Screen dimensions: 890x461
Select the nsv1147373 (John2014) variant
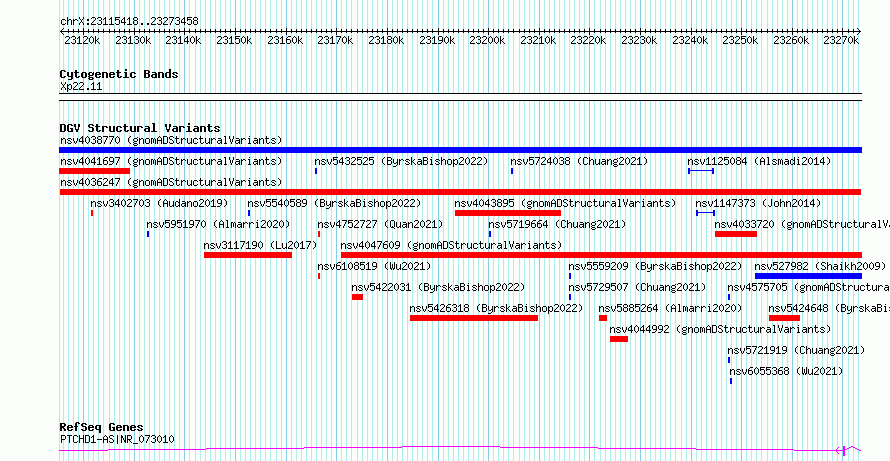pyautogui.click(x=758, y=203)
